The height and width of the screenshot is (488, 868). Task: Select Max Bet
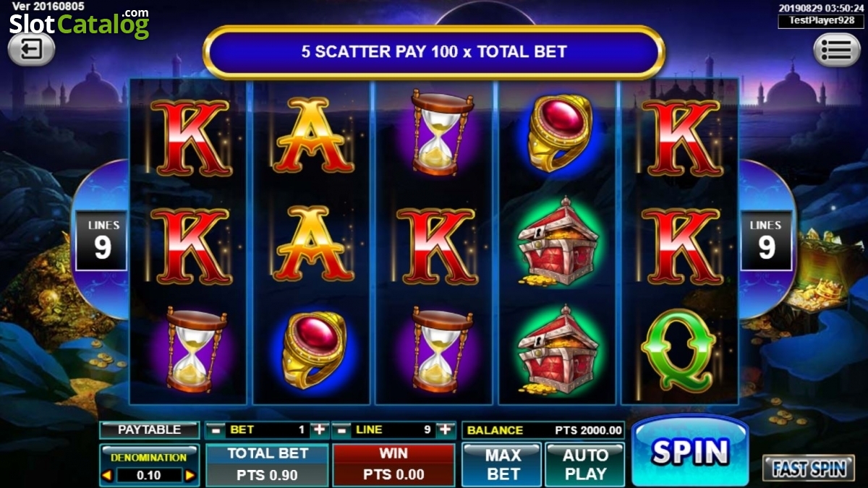503,465
